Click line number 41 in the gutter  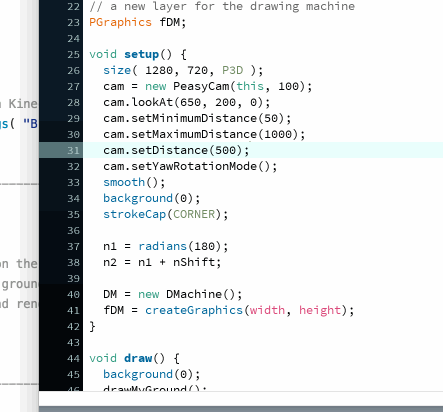point(73,310)
